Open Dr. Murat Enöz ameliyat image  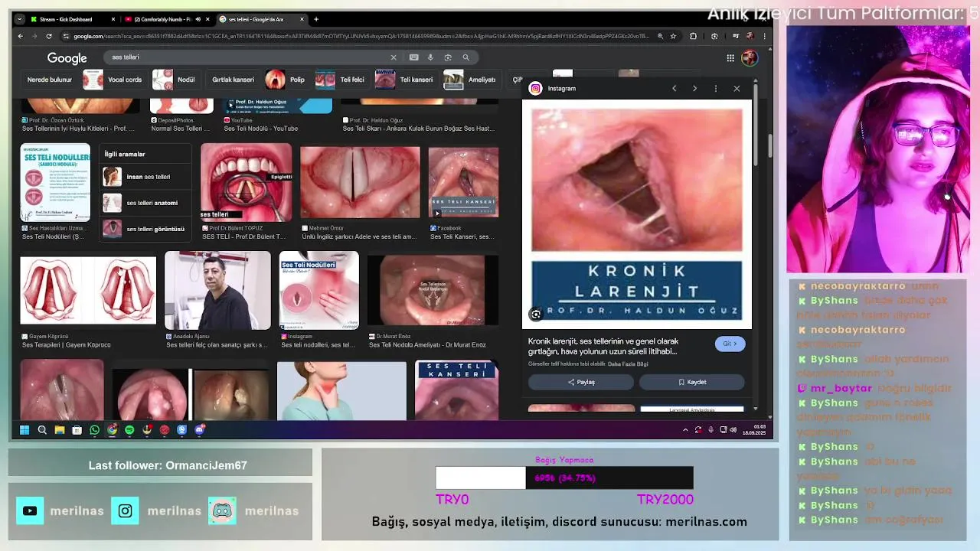[433, 290]
